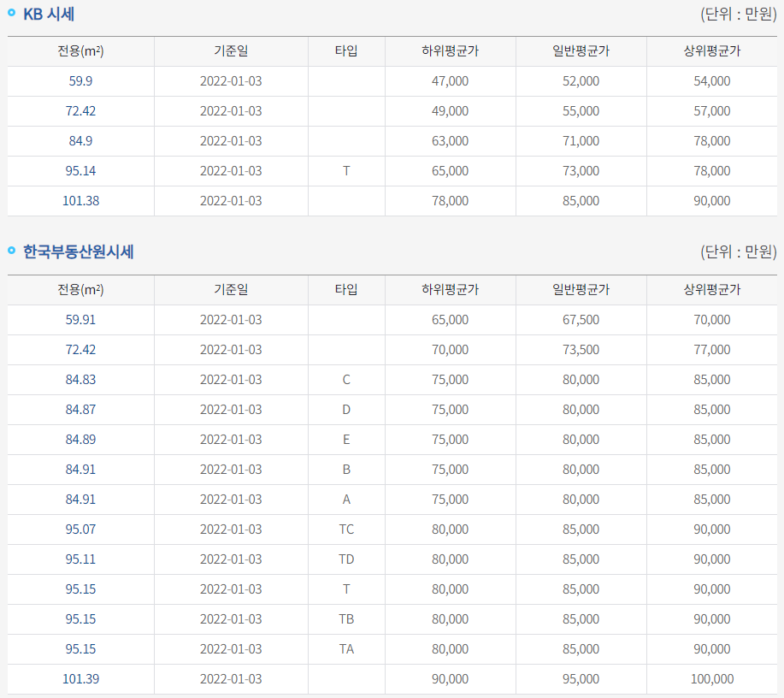Click the 단위 : 만원 label beside KB 시세
This screenshot has width=784, height=698.
[x=739, y=14]
